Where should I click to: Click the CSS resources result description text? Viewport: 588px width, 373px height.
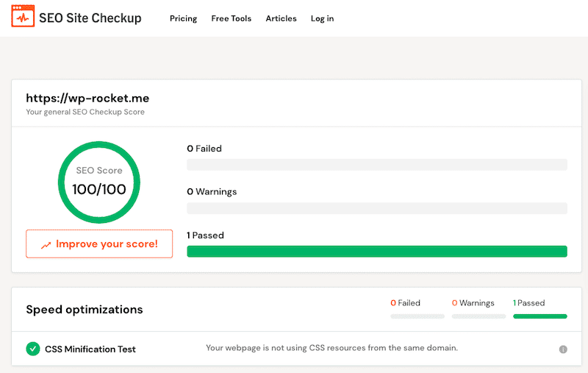332,348
